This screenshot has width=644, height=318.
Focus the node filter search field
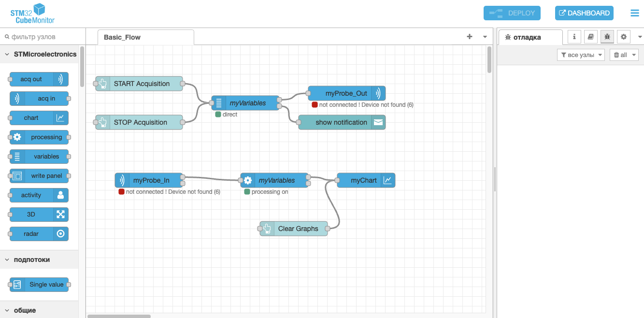point(43,37)
